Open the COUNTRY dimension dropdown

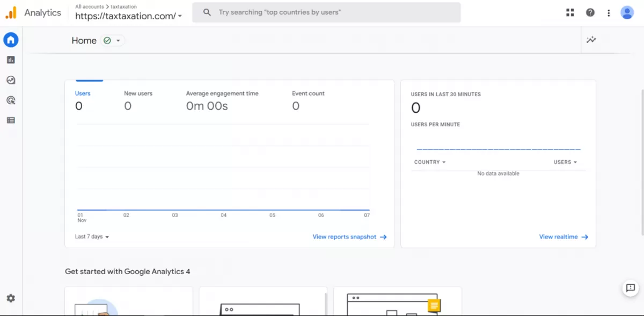(430, 162)
